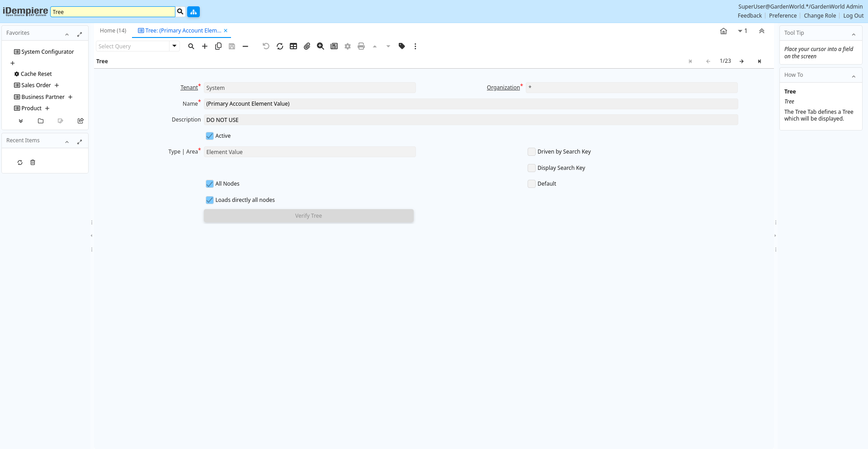Collapse the How To panel

pos(854,76)
